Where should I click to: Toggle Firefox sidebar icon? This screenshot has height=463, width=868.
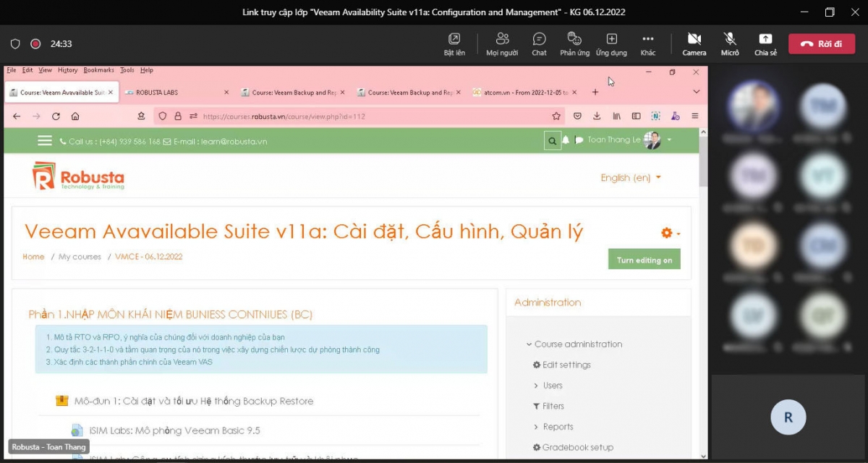(637, 116)
